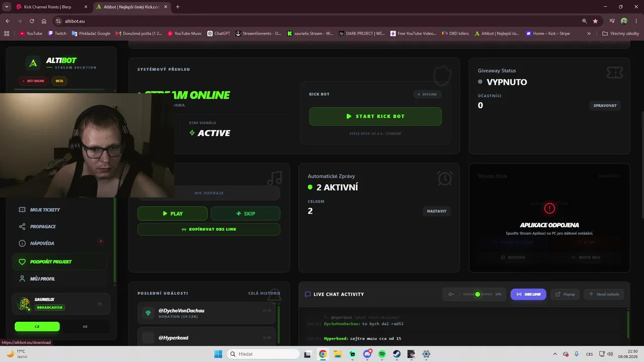
Task: Click Spravovat in Giveaway Status
Action: coord(605,106)
